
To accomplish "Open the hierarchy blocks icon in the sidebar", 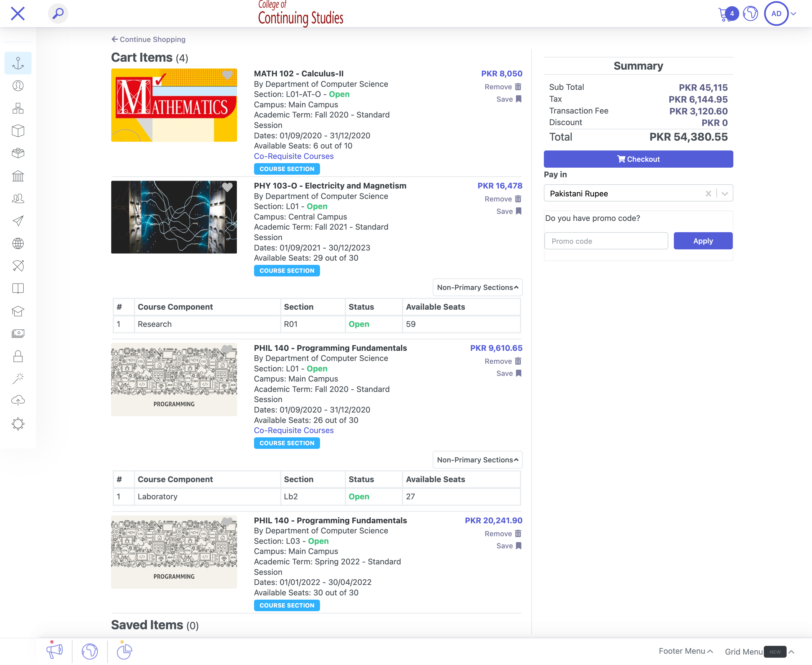I will pos(18,108).
